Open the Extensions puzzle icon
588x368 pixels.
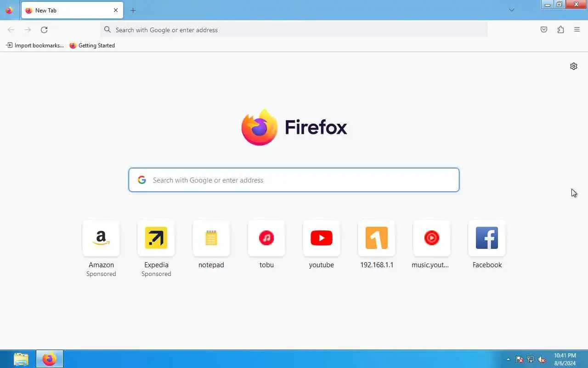(x=560, y=30)
